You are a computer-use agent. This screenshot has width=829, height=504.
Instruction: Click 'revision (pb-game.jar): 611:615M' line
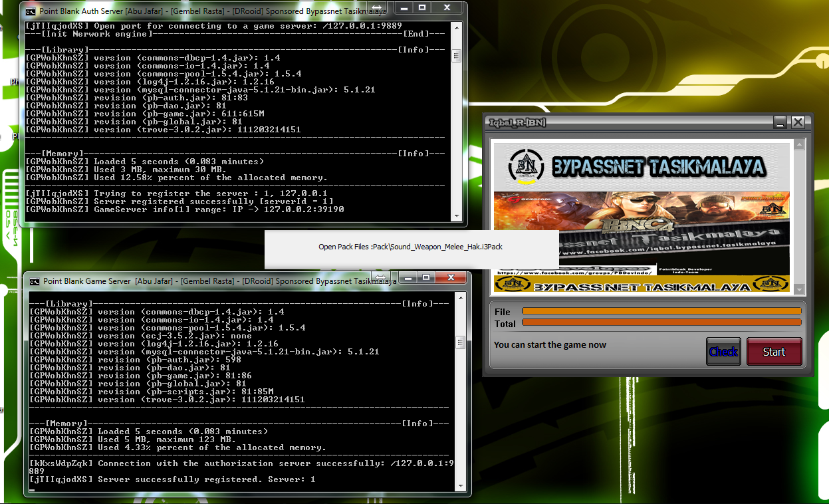pyautogui.click(x=145, y=114)
